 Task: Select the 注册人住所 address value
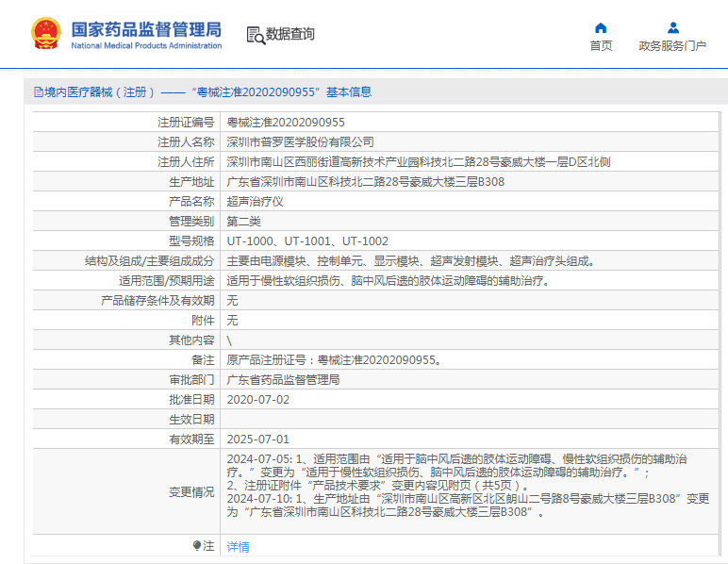[x=419, y=162]
